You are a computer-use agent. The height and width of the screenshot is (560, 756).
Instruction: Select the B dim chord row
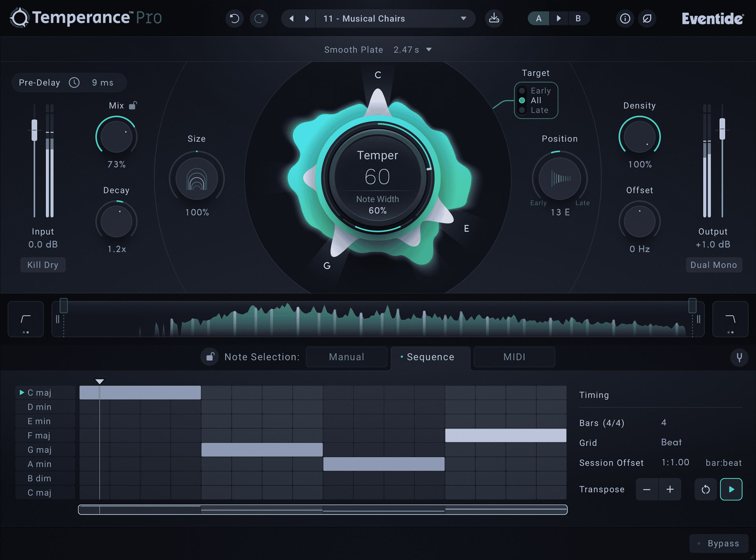[x=45, y=478]
